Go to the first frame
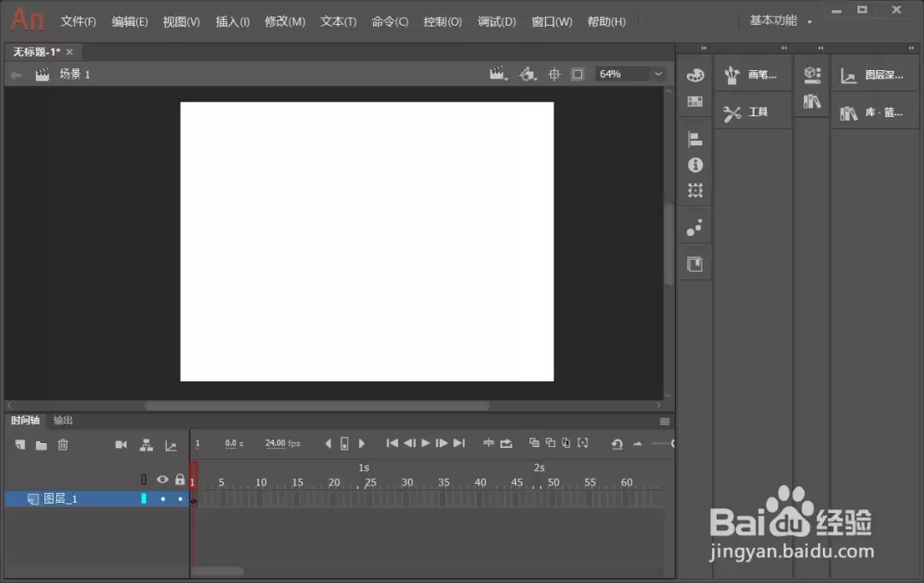Screen dimensions: 924x583 tap(392, 443)
